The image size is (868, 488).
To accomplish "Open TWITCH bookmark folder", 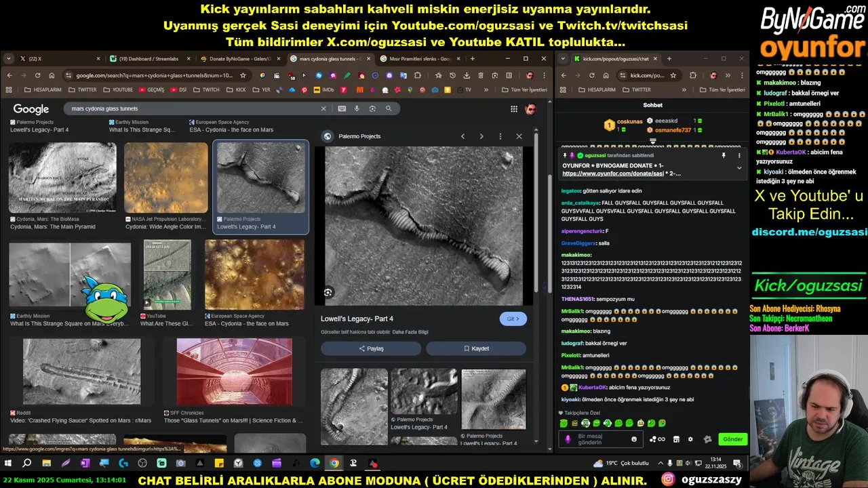I will click(206, 89).
